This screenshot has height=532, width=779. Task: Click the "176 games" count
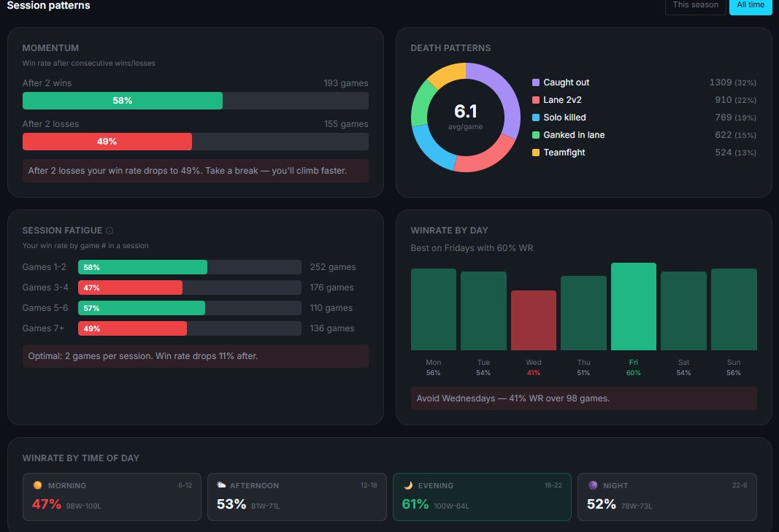(332, 288)
